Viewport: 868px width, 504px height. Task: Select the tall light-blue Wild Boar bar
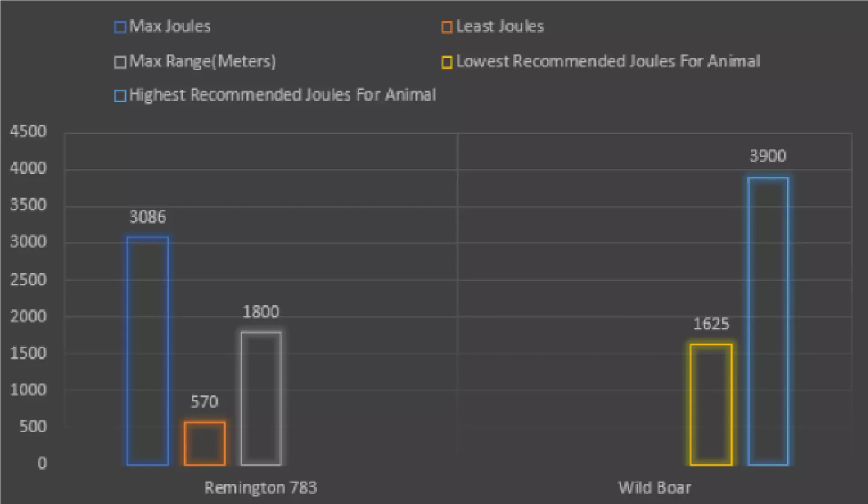pos(768,321)
